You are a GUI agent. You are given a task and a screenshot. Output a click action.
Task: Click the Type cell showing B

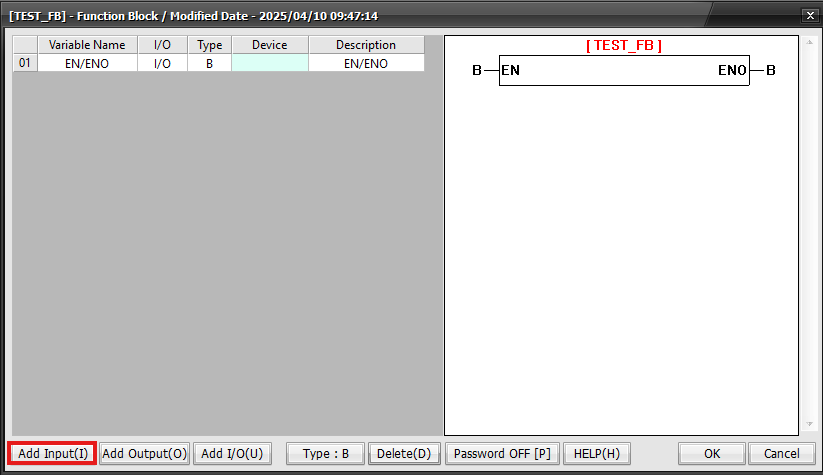(x=209, y=63)
